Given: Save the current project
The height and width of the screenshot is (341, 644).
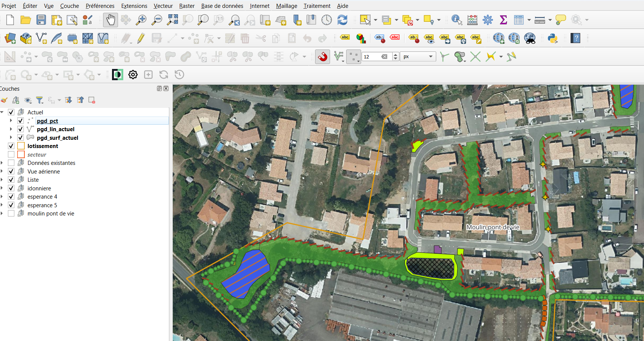Looking at the screenshot, I should click(x=41, y=20).
